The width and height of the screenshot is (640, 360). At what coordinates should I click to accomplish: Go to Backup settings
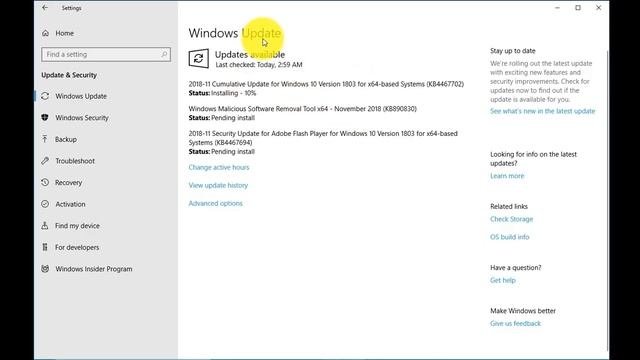point(66,139)
